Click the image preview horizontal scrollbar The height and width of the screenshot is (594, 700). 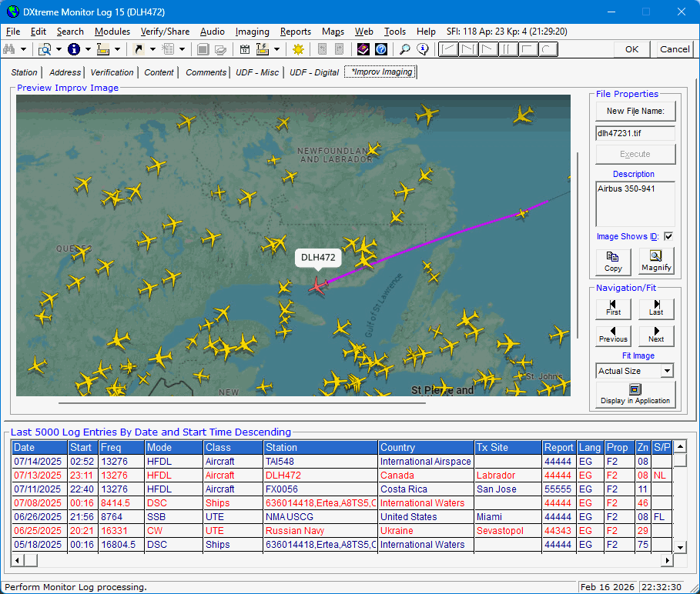click(241, 402)
